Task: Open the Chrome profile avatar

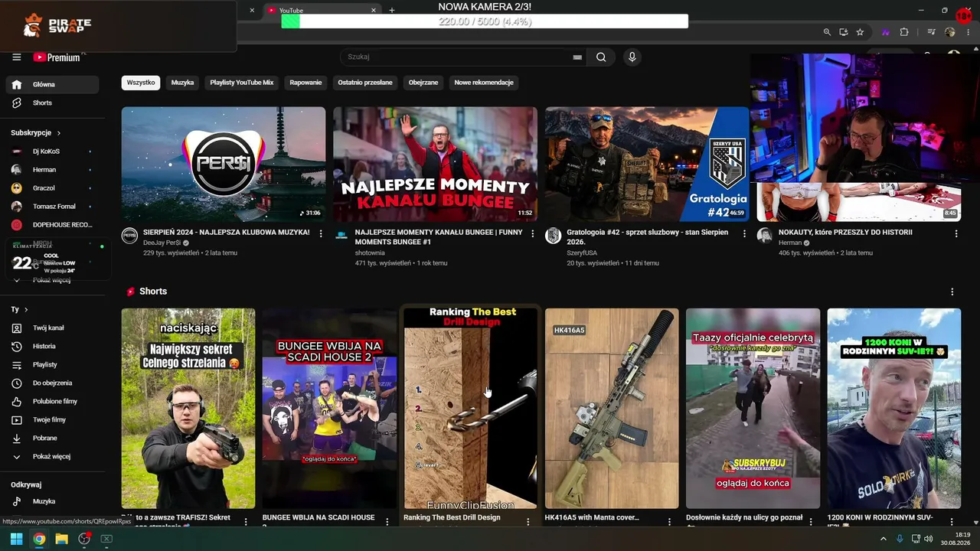Action: pyautogui.click(x=950, y=32)
